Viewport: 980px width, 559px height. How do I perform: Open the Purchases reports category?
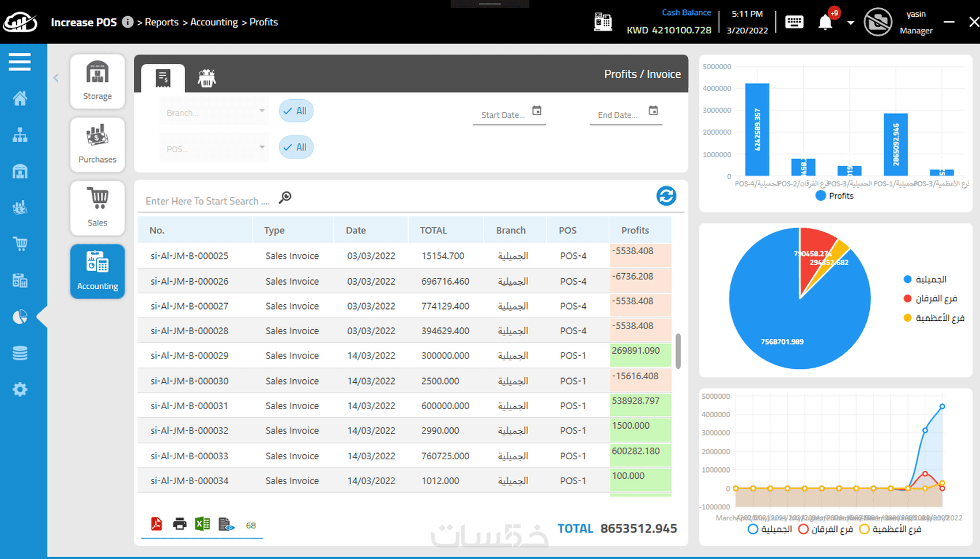point(97,145)
